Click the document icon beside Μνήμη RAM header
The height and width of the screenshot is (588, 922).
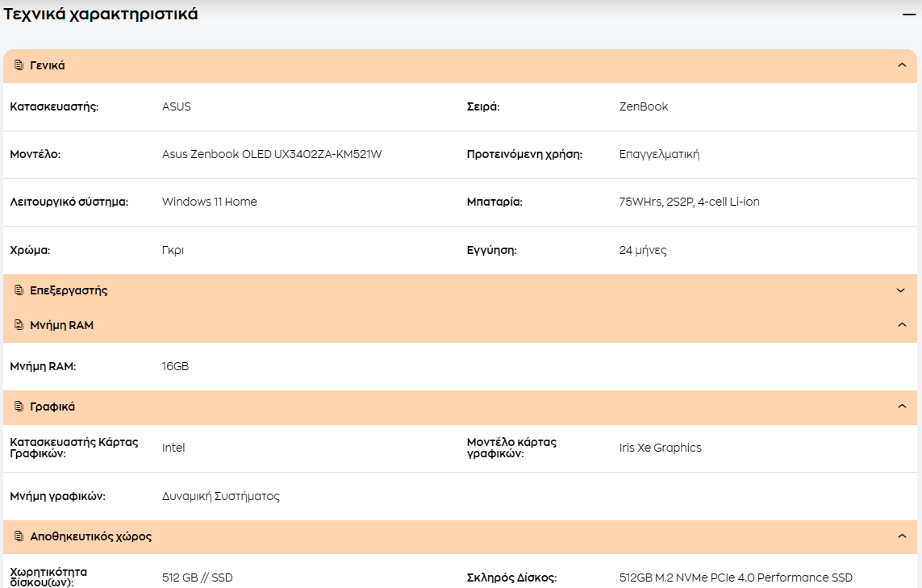coord(19,324)
